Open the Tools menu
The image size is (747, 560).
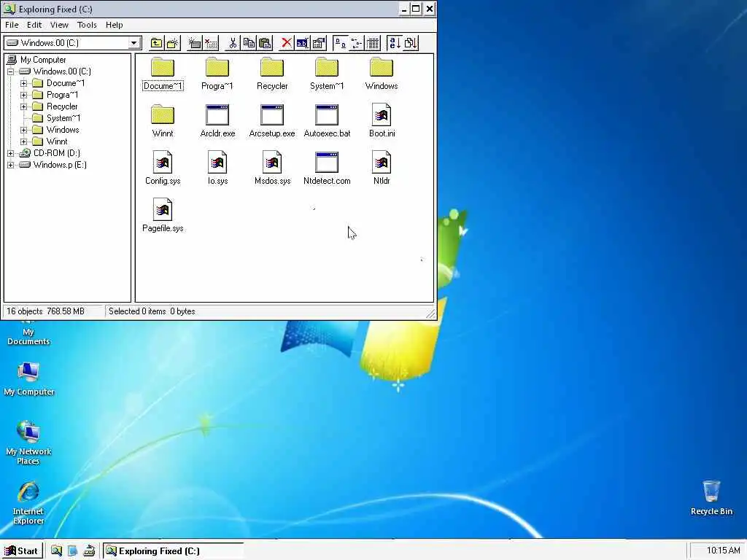(x=87, y=25)
